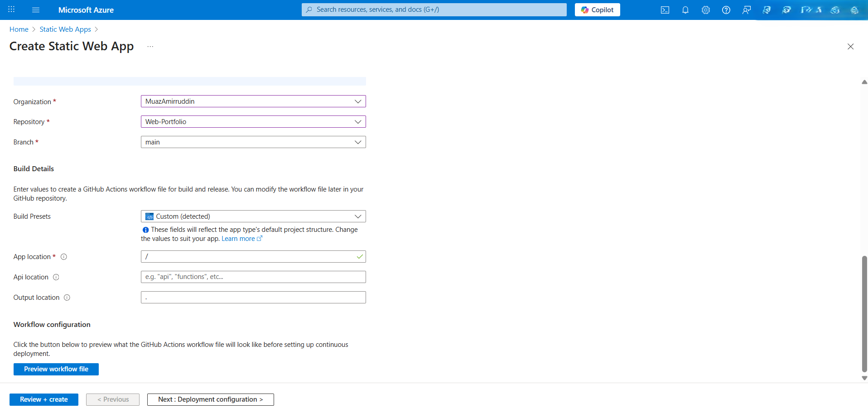Open the Help question-mark icon
This screenshot has height=413, width=868.
click(x=726, y=10)
